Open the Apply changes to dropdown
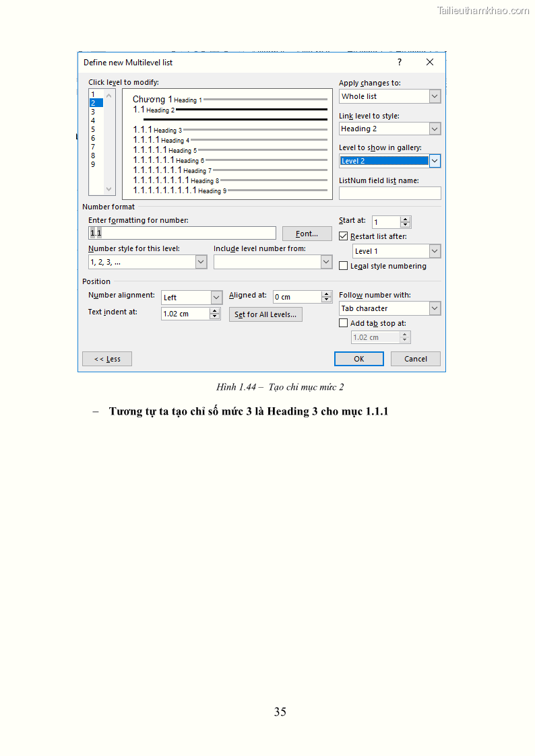This screenshot has width=535, height=756. (x=435, y=96)
